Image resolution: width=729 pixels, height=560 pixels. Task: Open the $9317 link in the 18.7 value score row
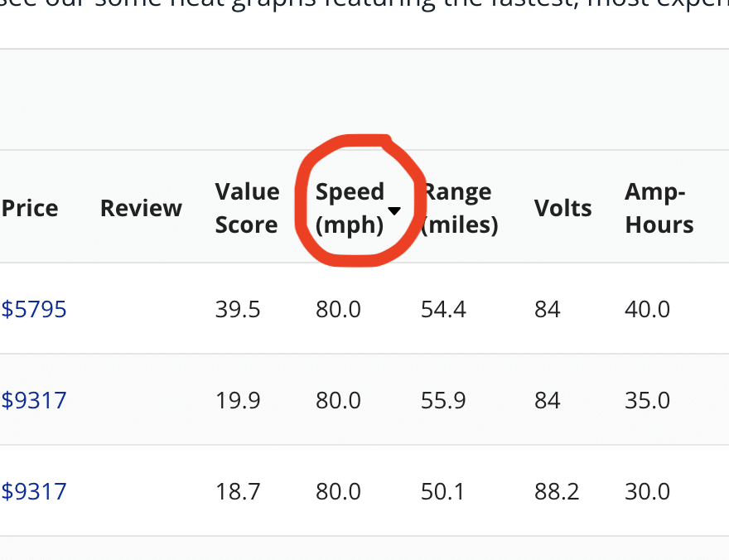(34, 492)
